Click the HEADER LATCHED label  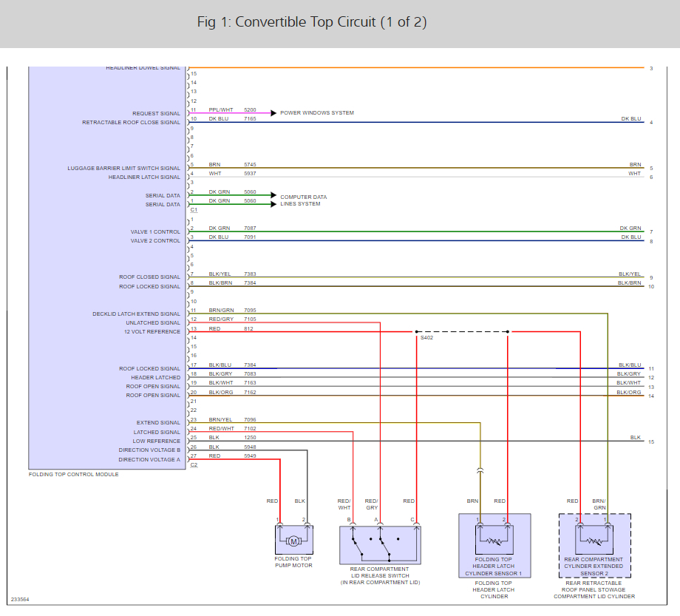(x=156, y=378)
